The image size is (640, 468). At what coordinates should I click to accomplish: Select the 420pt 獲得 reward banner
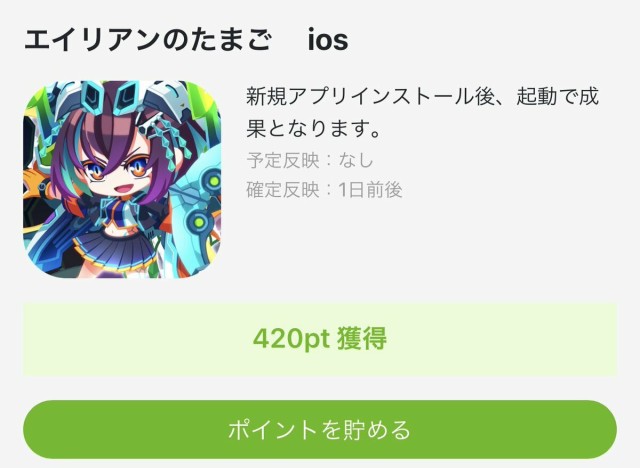click(320, 339)
